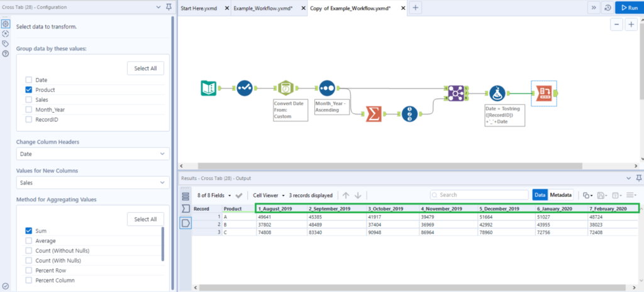Switch to Start Here.yxmd tab
The image size is (644, 292).
(202, 8)
